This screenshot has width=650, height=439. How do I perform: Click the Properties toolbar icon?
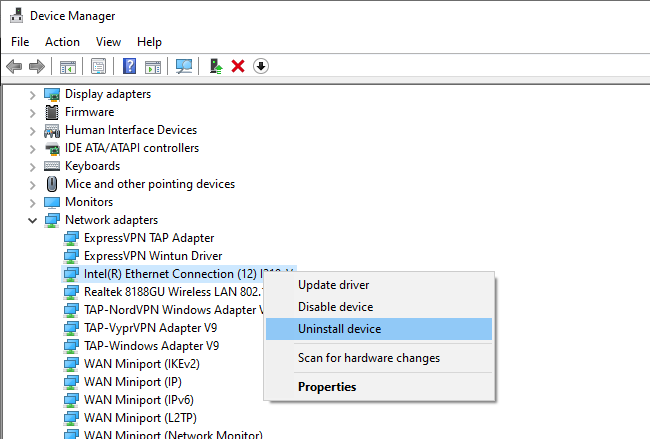click(99, 66)
